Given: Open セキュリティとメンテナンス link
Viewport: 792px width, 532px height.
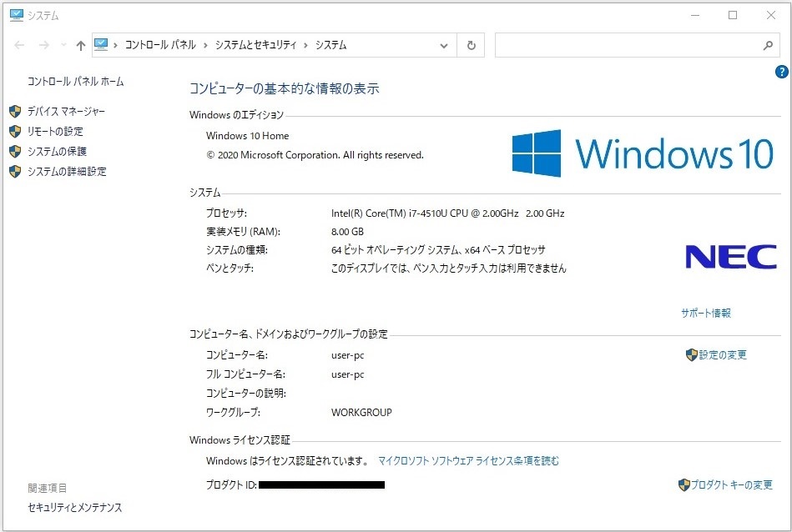Looking at the screenshot, I should (x=75, y=507).
